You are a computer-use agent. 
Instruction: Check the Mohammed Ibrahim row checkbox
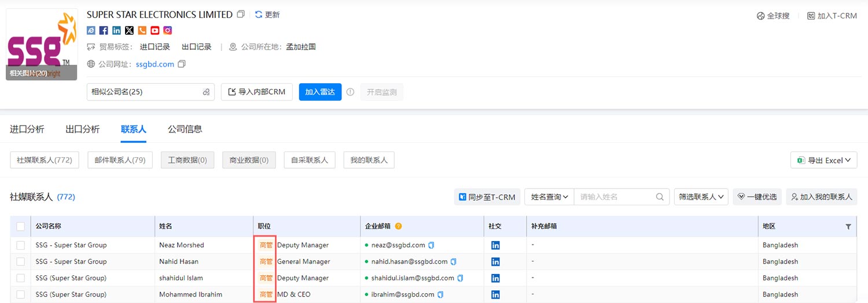(x=21, y=294)
